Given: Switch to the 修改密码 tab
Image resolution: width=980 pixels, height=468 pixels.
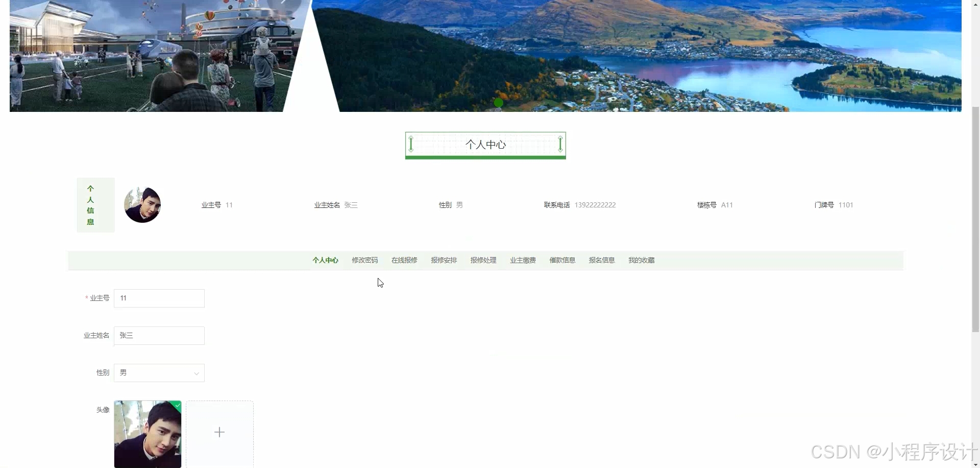Looking at the screenshot, I should tap(364, 260).
